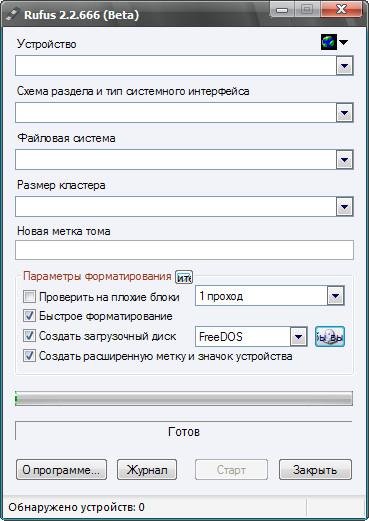Click the ISO image select disc icon
The width and height of the screenshot is (369, 521).
(x=330, y=336)
